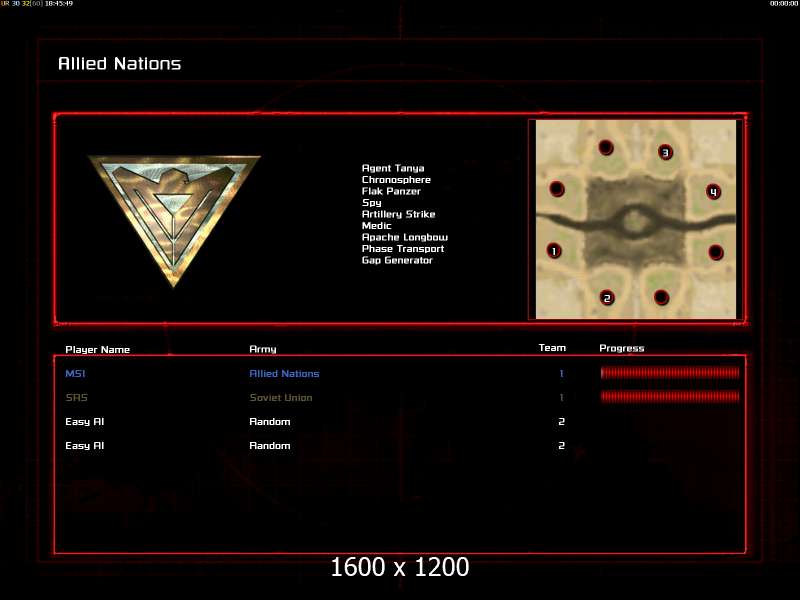
Task: Click the unnumbered start marker directly above marker 1
Action: point(557,189)
